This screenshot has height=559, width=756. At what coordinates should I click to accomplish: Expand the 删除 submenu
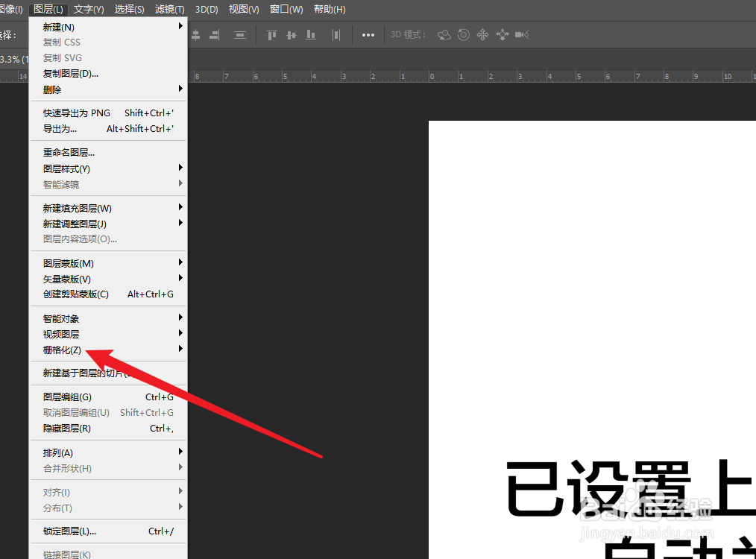click(109, 89)
